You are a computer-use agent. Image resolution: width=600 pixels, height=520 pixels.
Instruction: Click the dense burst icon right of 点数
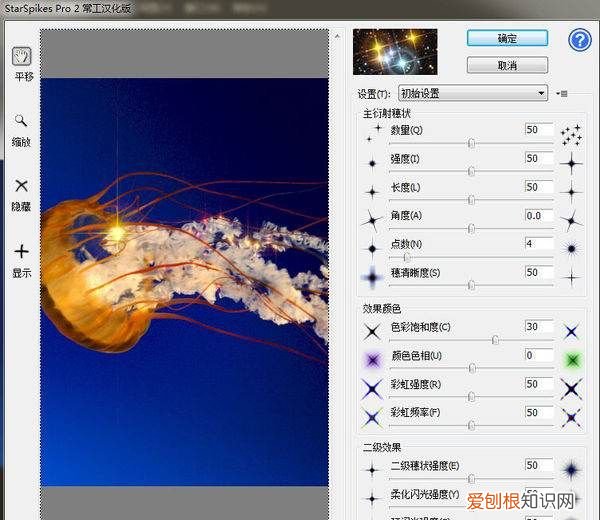pos(572,248)
